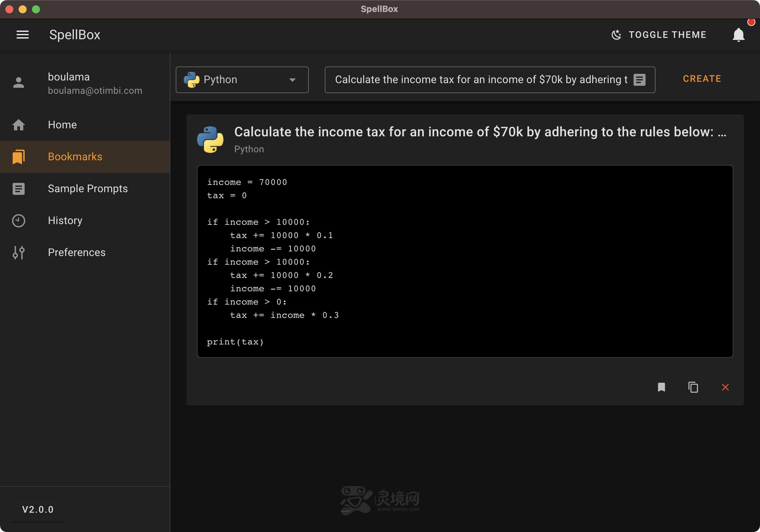Click the dropdown arrow next to Python
760x532 pixels.
click(292, 80)
